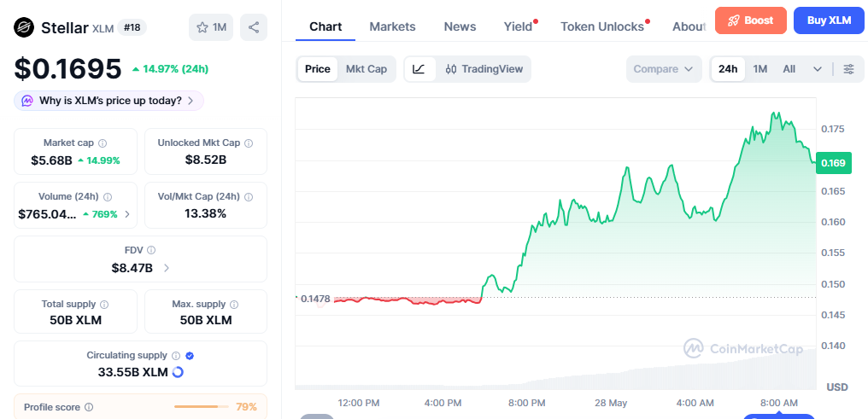Viewport: 868px width, 419px height.
Task: Click the $8.52B unlocked market cap value
Action: (x=206, y=160)
